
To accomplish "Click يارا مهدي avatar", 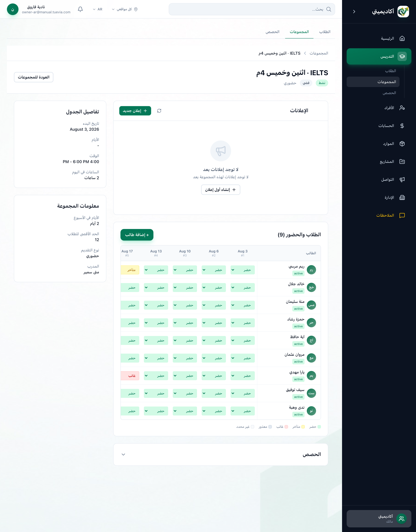I will (311, 376).
